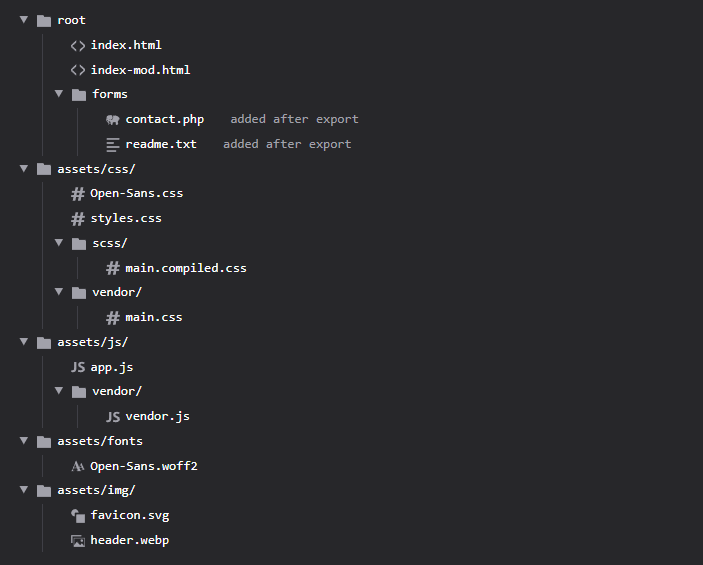Click the hash icon beside main.compiled.css
Screen dimensions: 703x565
tap(113, 268)
